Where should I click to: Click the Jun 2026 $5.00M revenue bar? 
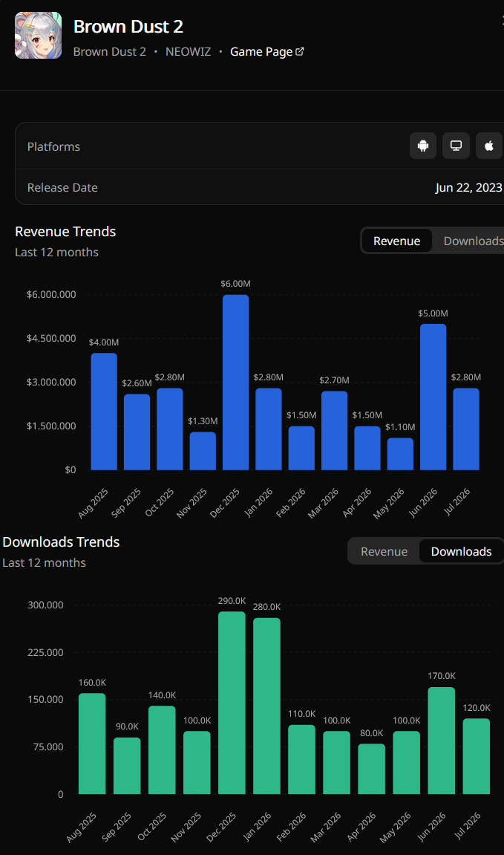(x=433, y=397)
